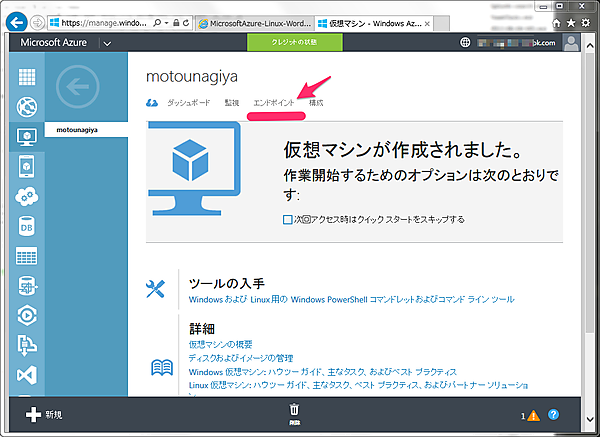
Task: Open the help question mark icon
Action: [553, 414]
